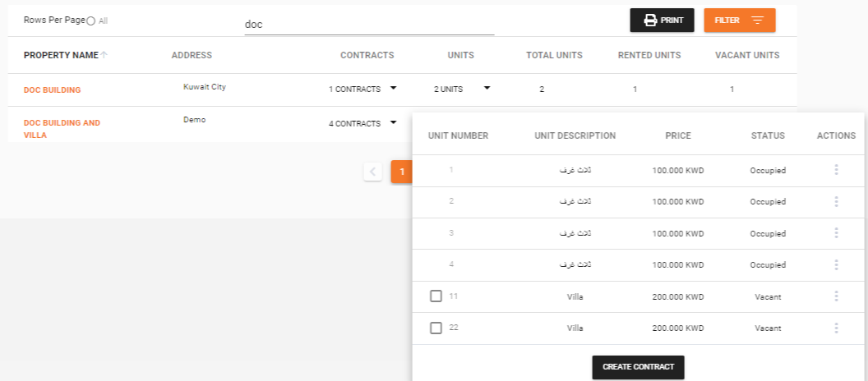
Task: Click the sort arrow beside Property Name
Action: click(x=104, y=55)
